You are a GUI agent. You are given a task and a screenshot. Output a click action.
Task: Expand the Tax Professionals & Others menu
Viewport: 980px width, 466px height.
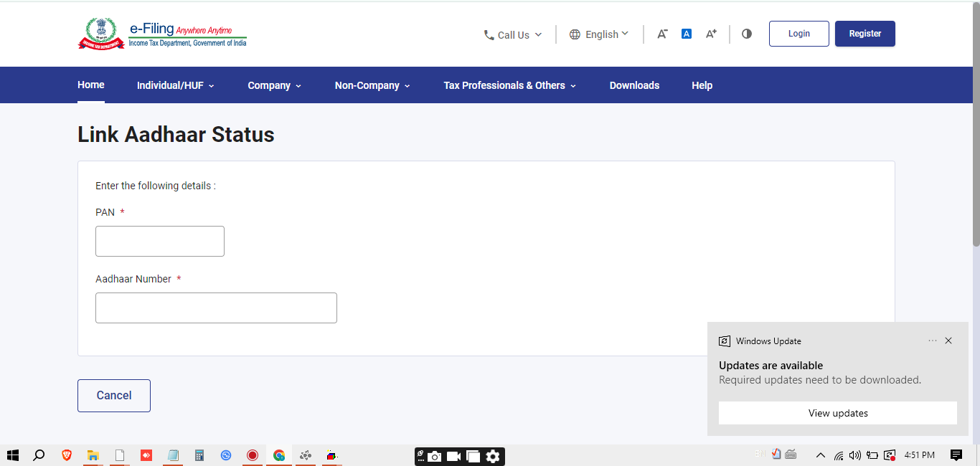point(509,85)
